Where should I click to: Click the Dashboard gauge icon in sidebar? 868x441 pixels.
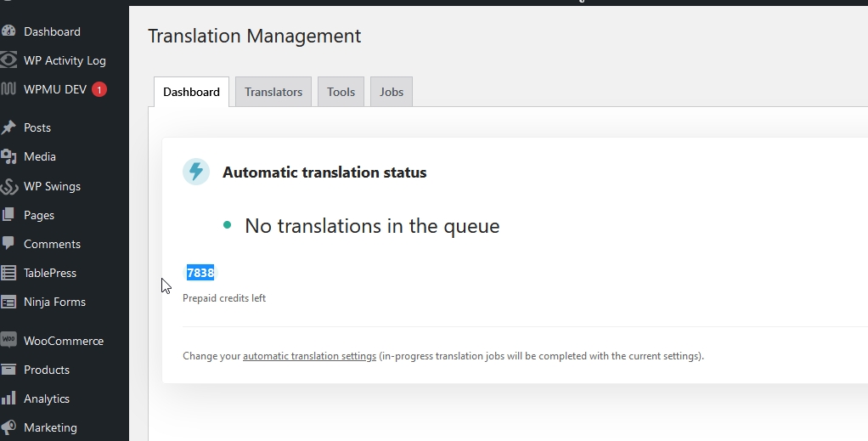click(x=8, y=31)
